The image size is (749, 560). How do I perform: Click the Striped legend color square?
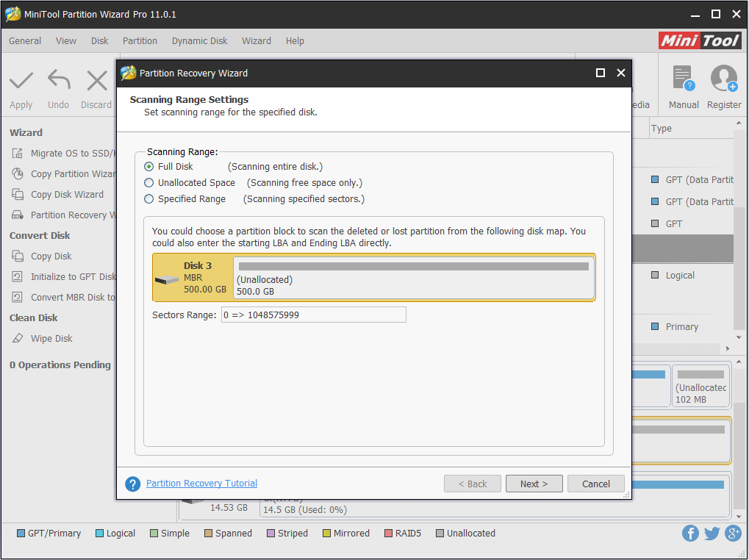point(270,534)
